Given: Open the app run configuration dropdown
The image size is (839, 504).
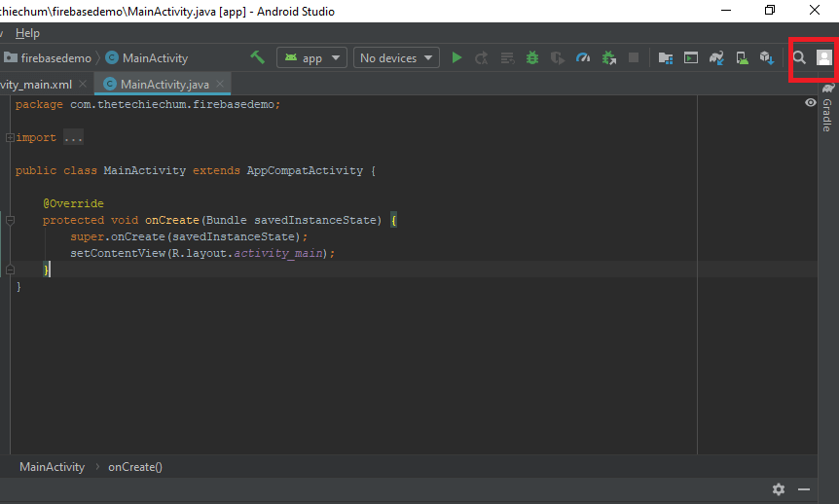Looking at the screenshot, I should coord(311,58).
